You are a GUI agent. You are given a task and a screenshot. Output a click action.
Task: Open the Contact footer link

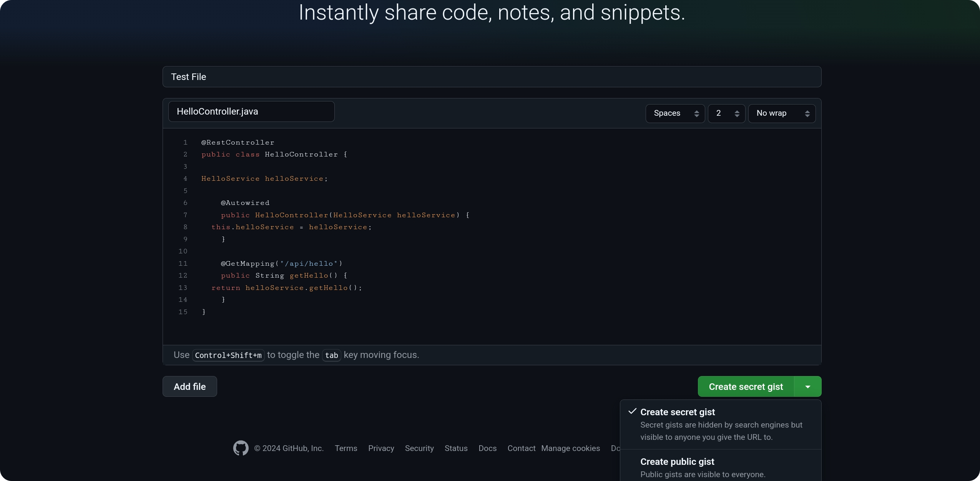(x=521, y=448)
